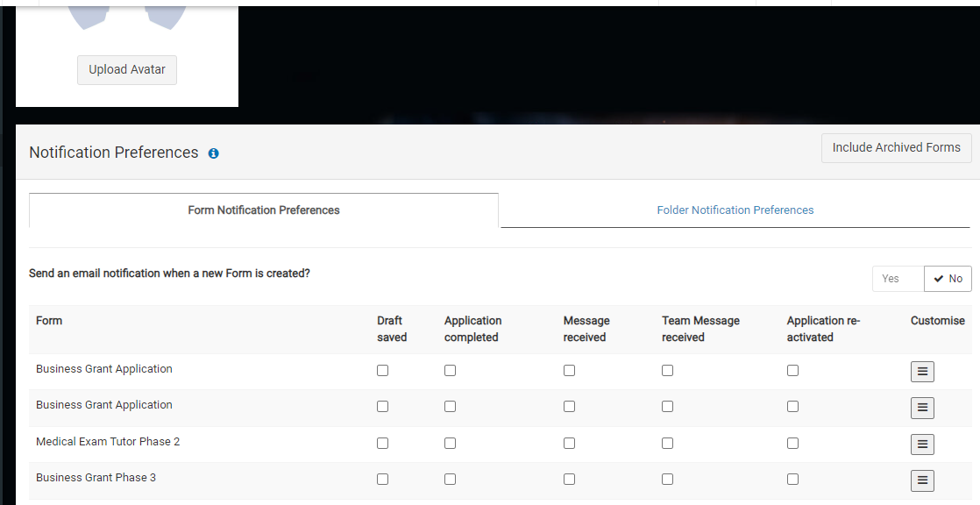980x505 pixels.
Task: Tick Draft saved for Business Grant Phase 3
Action: tap(382, 480)
